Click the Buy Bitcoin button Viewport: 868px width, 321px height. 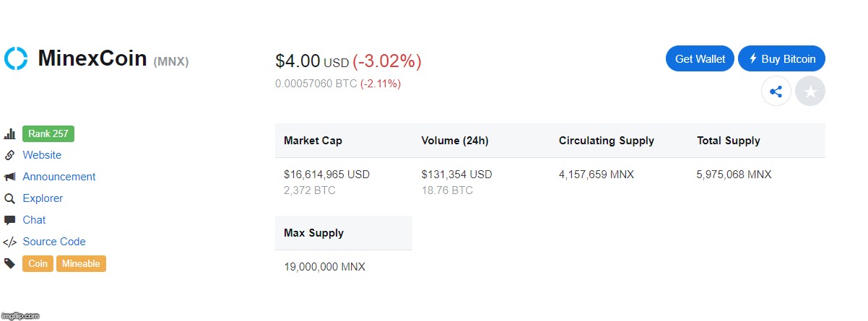(782, 59)
